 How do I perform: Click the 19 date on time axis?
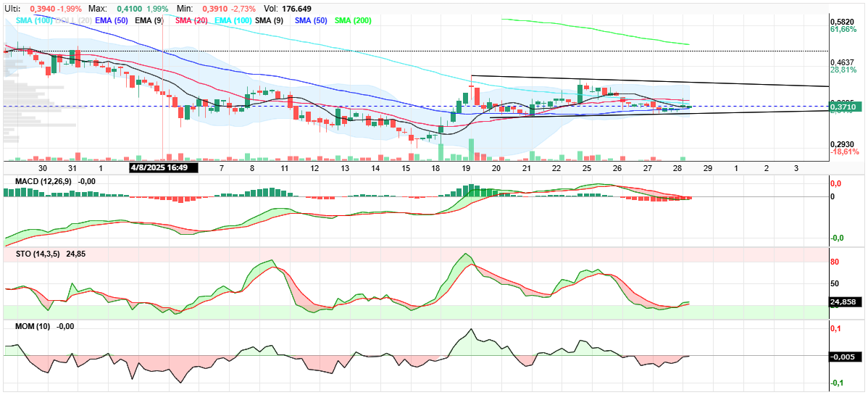tap(466, 167)
